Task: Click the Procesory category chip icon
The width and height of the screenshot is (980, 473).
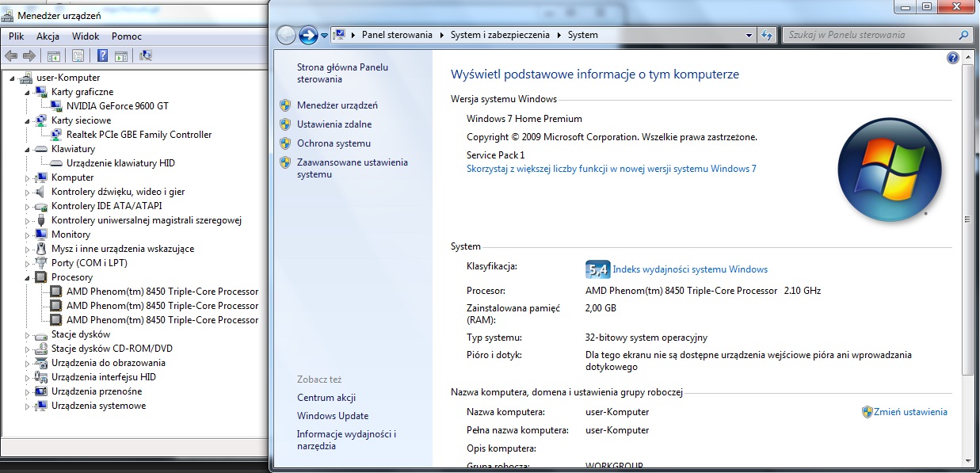Action: 41,277
